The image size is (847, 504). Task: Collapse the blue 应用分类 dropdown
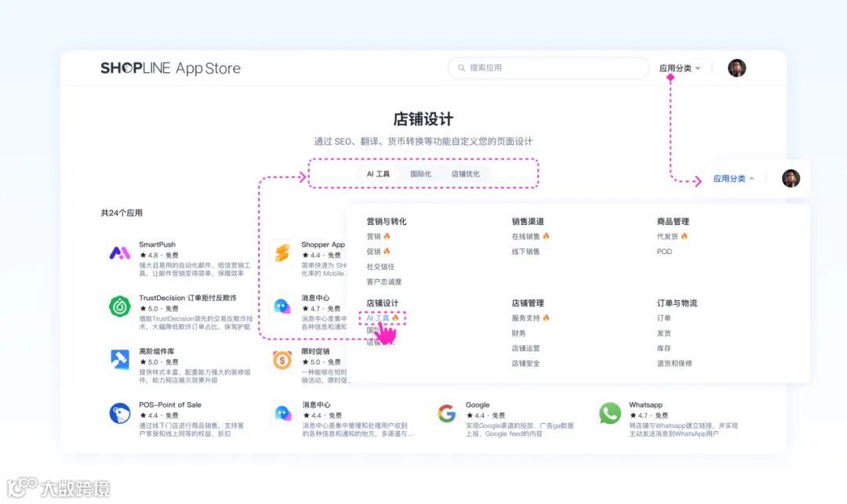(733, 179)
